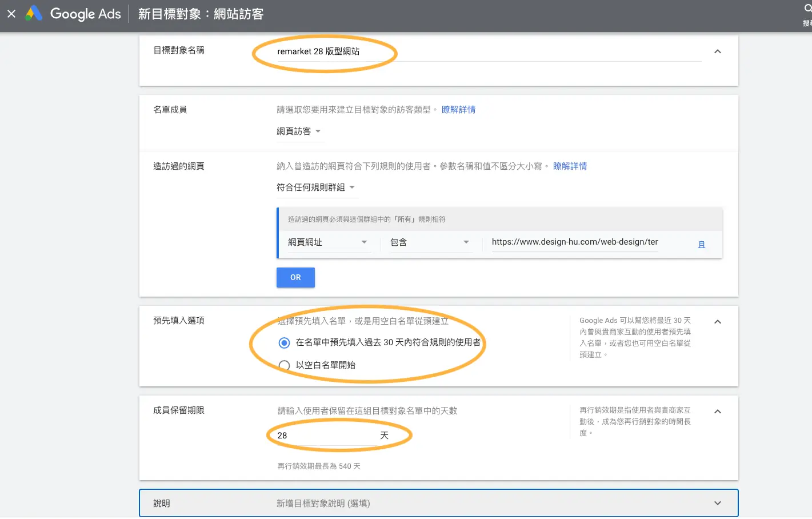Select pre-fill with past 30 days users
Viewport: 812px width, 519px height.
(284, 343)
